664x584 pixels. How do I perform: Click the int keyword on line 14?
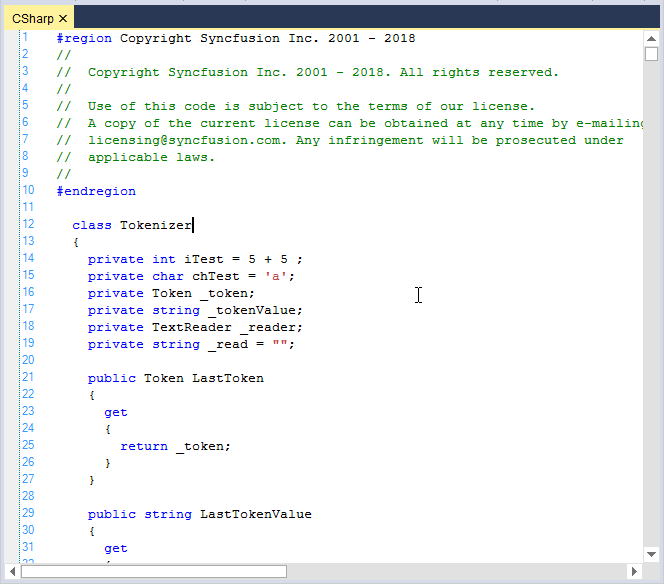pos(164,259)
